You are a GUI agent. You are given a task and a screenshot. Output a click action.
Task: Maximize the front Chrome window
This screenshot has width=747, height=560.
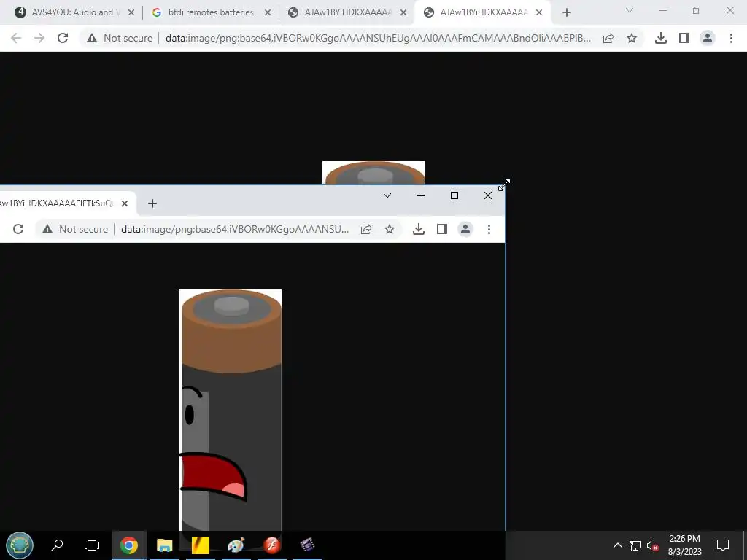coord(454,195)
